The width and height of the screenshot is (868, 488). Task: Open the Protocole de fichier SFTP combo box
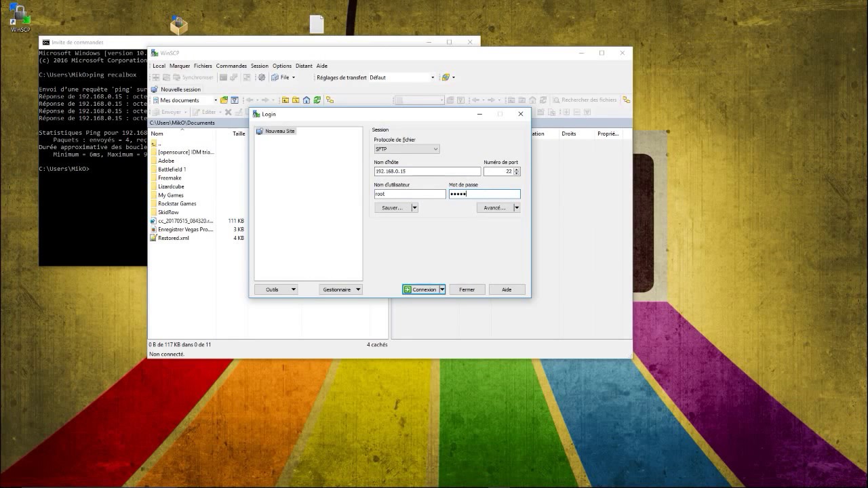click(x=407, y=149)
